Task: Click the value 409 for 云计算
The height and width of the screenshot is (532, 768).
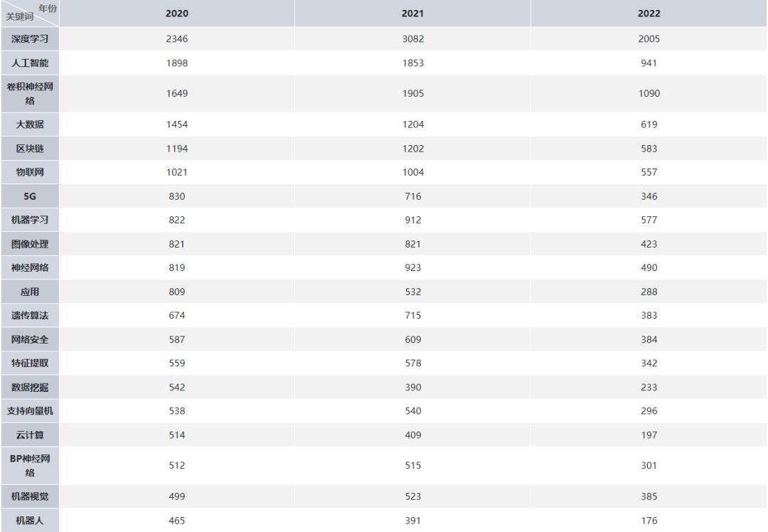Action: click(x=413, y=435)
